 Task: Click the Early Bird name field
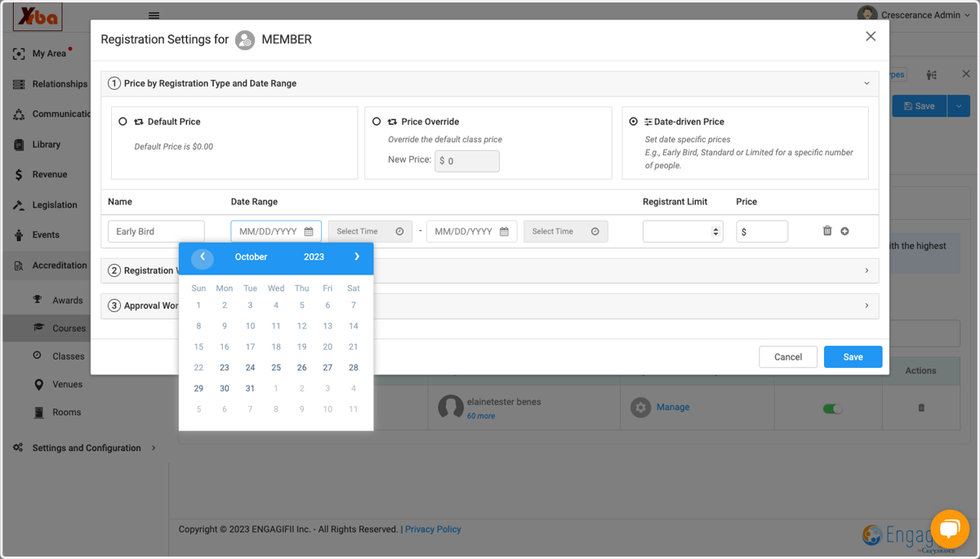point(156,231)
